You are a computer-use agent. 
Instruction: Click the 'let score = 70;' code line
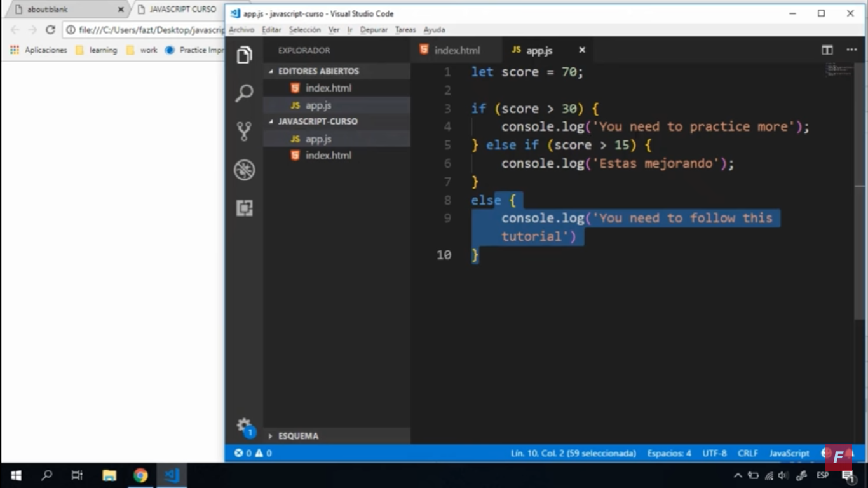527,72
